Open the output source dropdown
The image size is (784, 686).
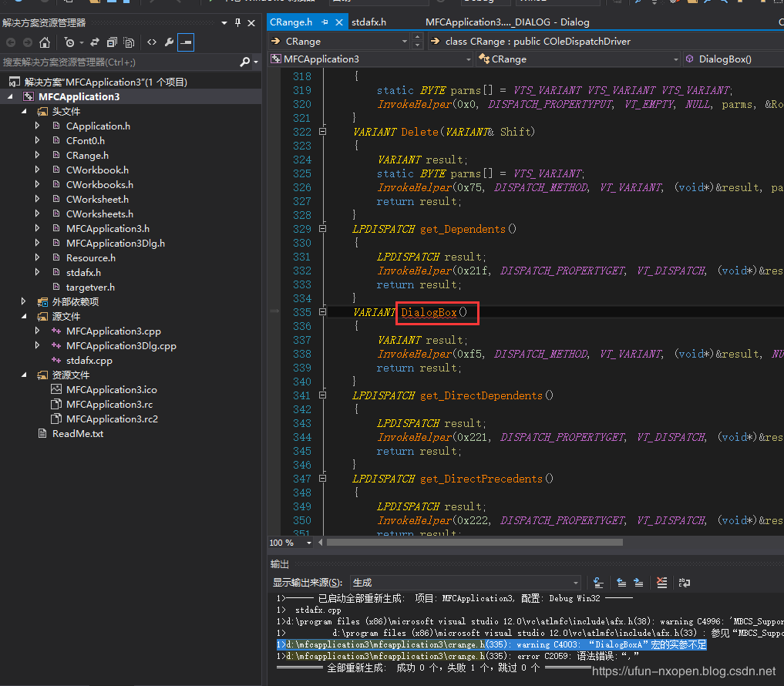(575, 583)
